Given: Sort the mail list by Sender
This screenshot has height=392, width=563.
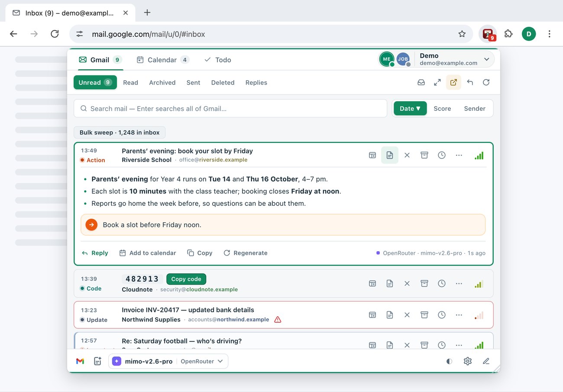Looking at the screenshot, I should 475,109.
